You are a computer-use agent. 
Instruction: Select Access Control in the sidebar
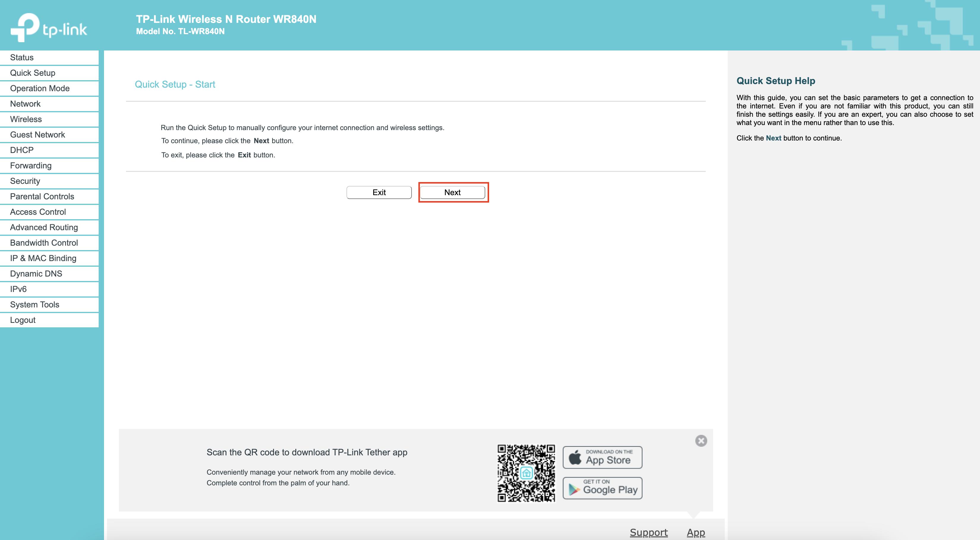(x=49, y=212)
